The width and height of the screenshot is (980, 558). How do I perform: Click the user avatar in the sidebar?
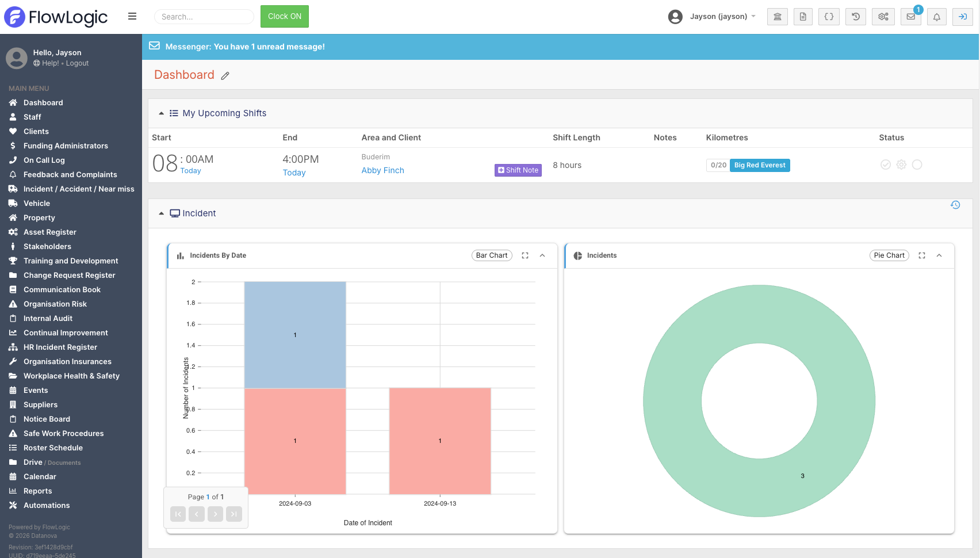17,58
